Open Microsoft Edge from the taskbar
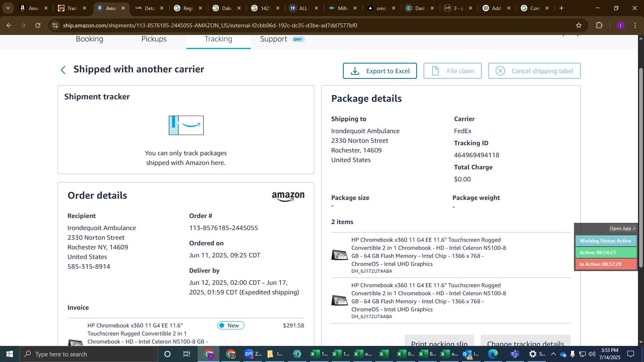This screenshot has height=362, width=644. 493,354
